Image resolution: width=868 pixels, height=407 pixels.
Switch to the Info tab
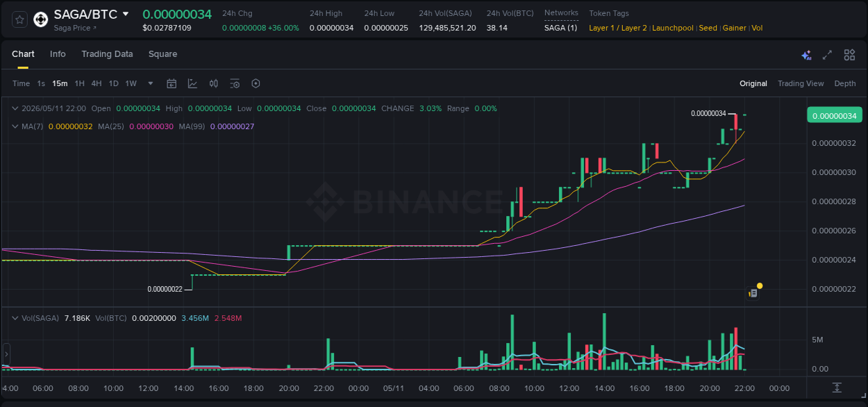[58, 54]
